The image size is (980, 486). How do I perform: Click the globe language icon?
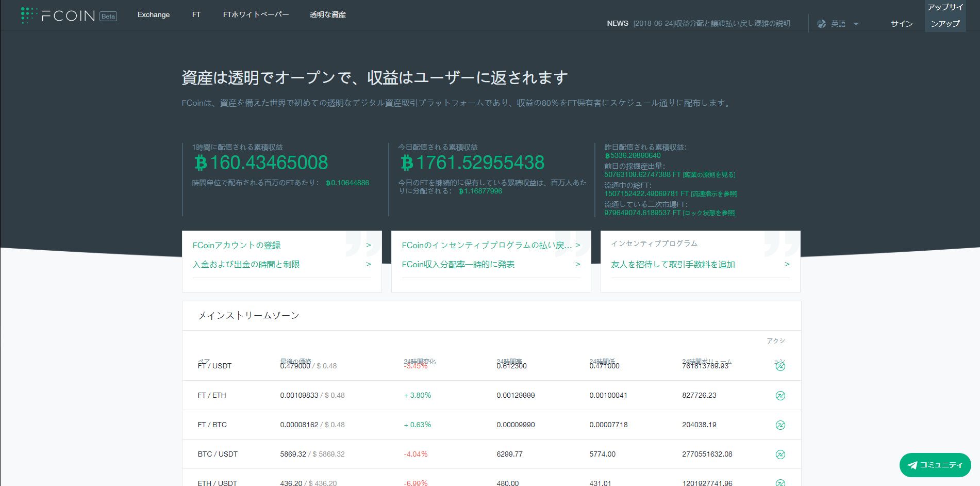point(822,24)
